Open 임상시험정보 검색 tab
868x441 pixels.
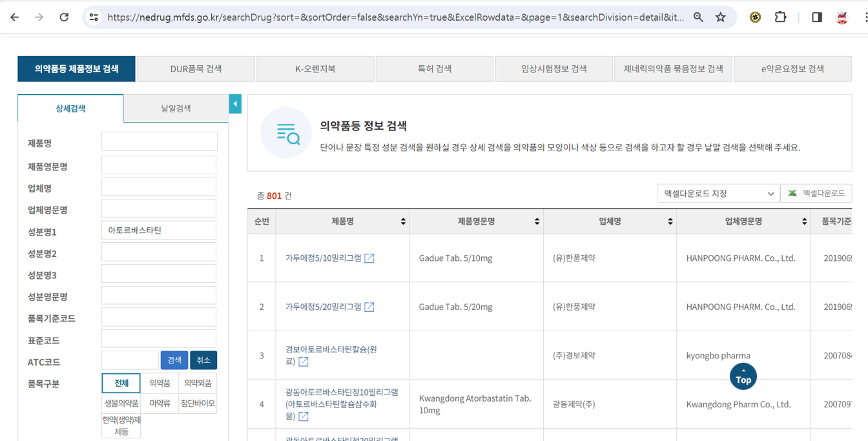553,68
